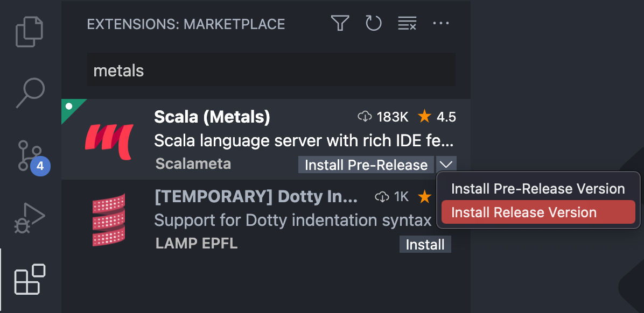The height and width of the screenshot is (313, 644).
Task: Expand the Install Pre-Release dropdown arrow
Action: point(446,165)
